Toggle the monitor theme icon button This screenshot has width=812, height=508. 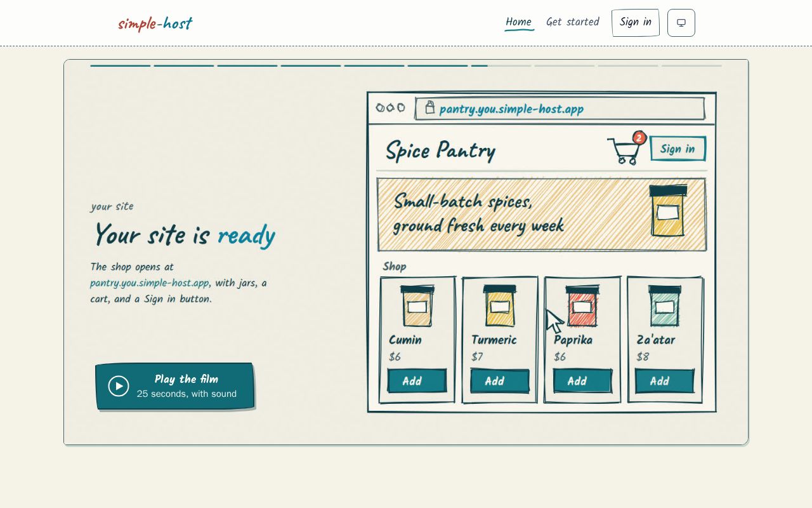click(x=681, y=23)
